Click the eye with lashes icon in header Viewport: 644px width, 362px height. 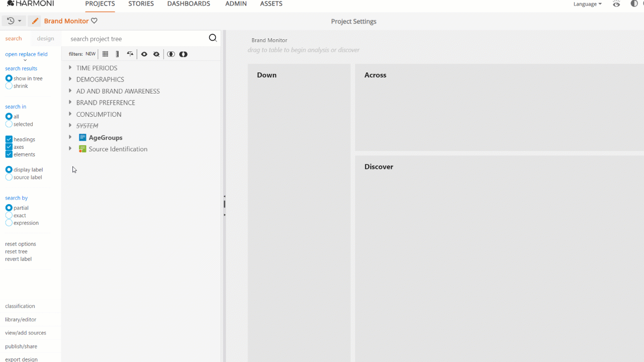coord(616,4)
